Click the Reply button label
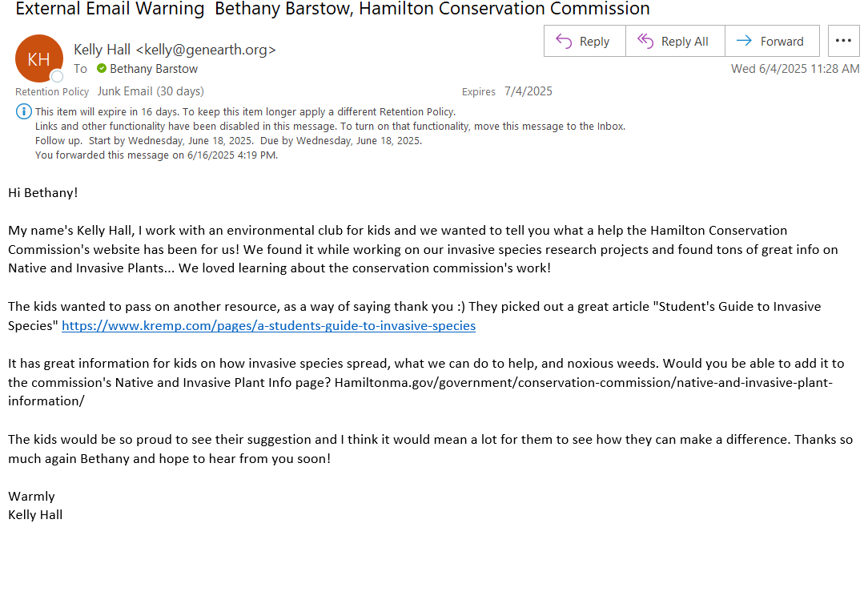 click(x=594, y=42)
